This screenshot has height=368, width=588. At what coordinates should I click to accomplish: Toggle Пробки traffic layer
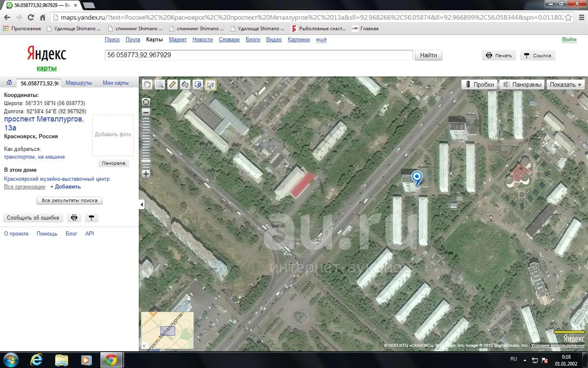tap(480, 84)
